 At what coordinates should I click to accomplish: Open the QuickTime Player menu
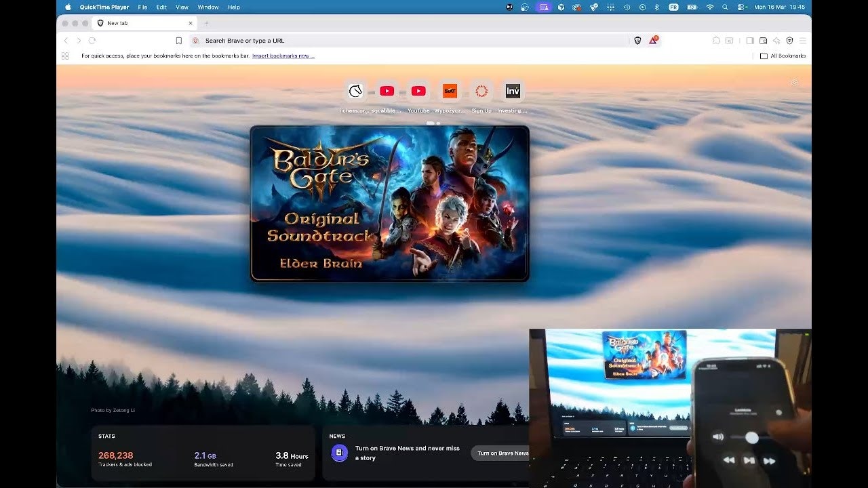[104, 7]
